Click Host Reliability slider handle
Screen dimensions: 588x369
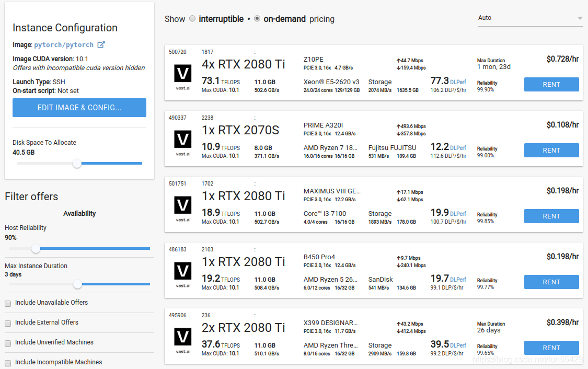tap(36, 248)
